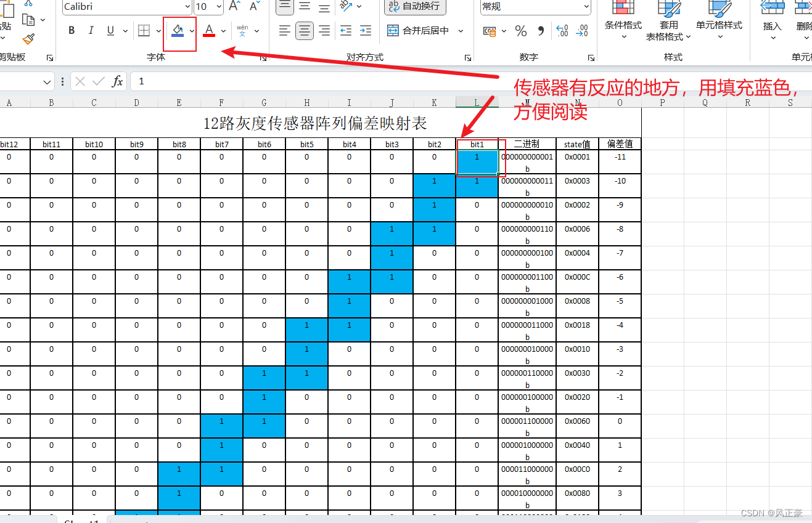Image resolution: width=812 pixels, height=523 pixels.
Task: Apply comma thousands separator style
Action: coord(541,31)
